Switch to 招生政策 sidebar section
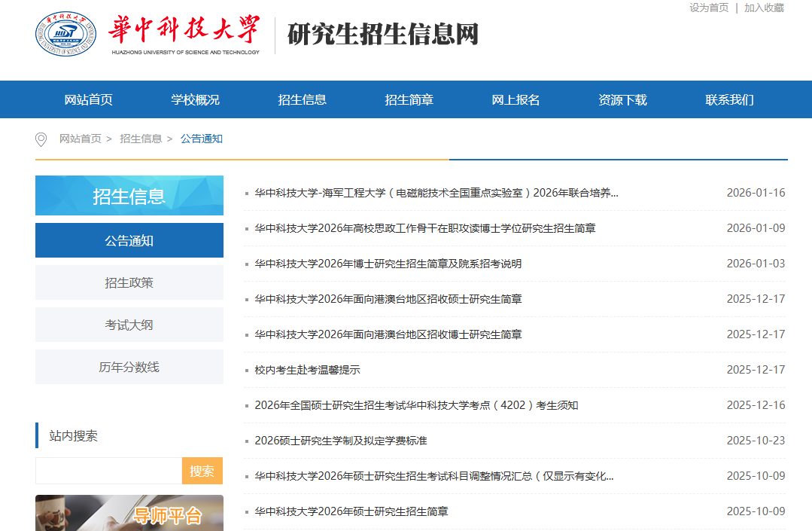 pos(129,283)
